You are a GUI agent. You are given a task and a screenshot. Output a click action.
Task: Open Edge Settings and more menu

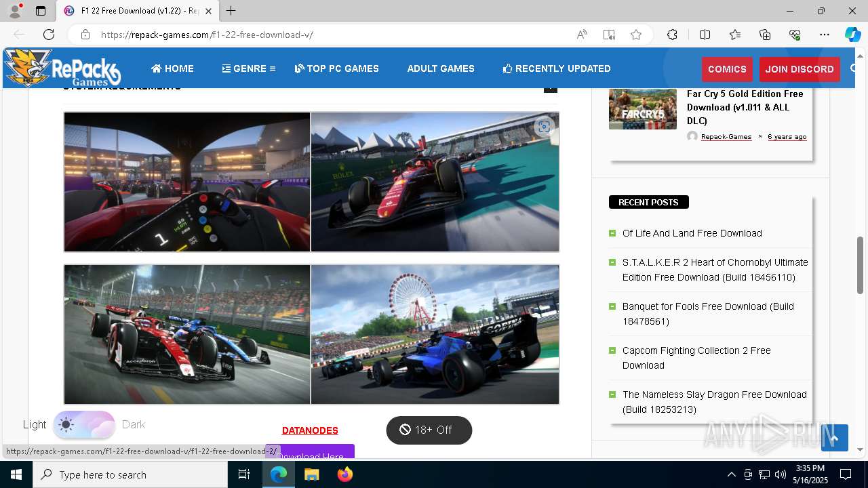coord(825,35)
